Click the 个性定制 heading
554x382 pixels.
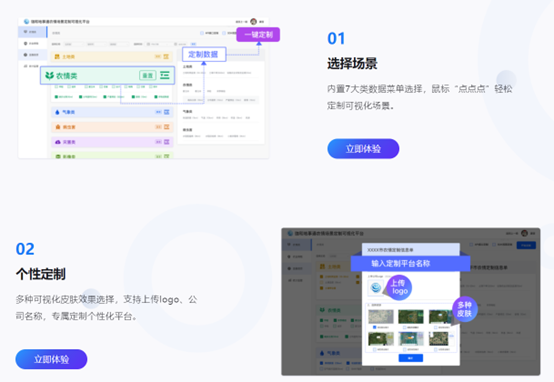tap(41, 274)
